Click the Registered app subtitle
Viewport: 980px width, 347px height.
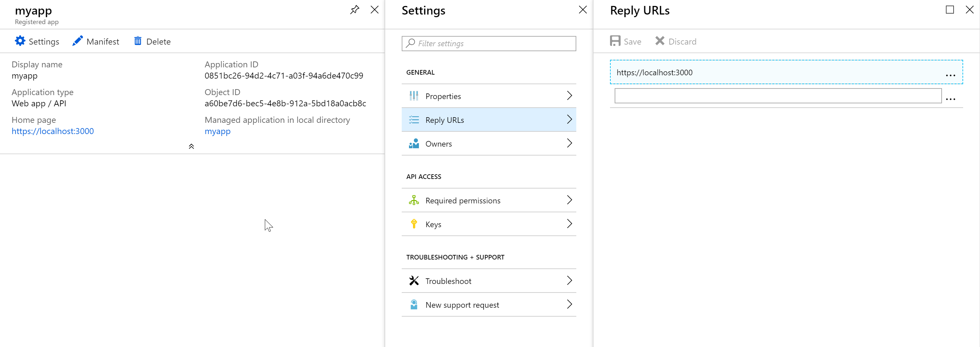tap(37, 22)
